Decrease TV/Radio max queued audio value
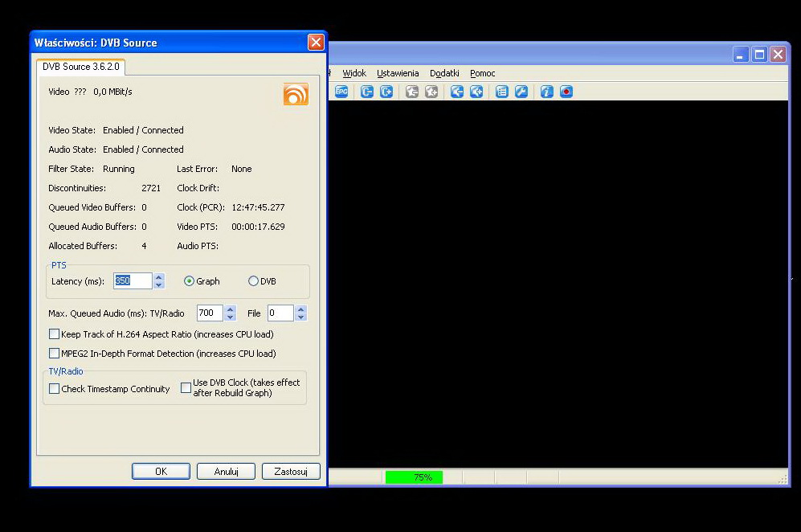The height and width of the screenshot is (532, 801). (231, 317)
